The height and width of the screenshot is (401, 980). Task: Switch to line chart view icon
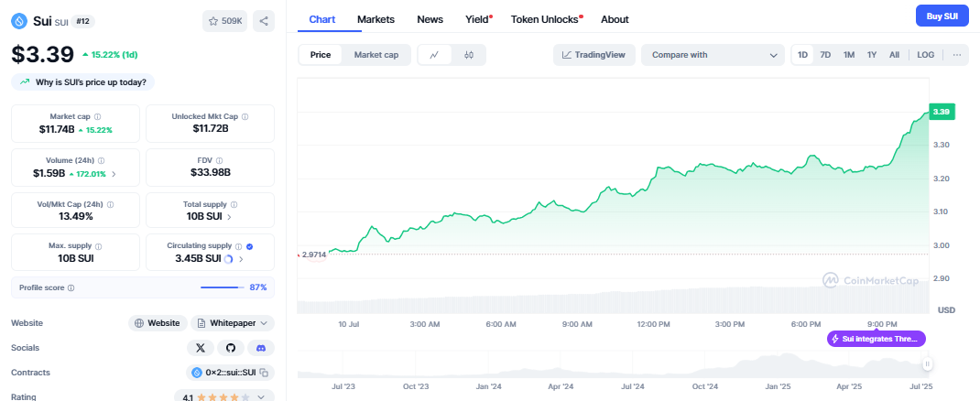434,55
